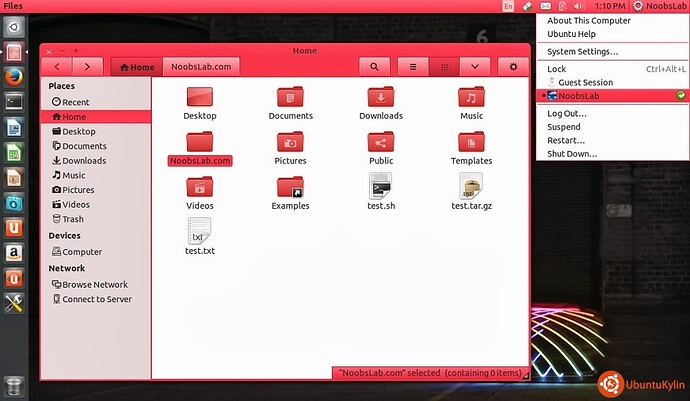Switch to grid icon view
This screenshot has height=401, width=690.
(445, 67)
